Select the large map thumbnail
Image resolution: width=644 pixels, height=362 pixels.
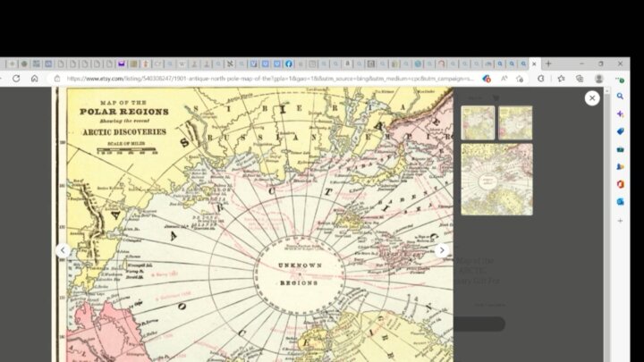click(x=496, y=180)
